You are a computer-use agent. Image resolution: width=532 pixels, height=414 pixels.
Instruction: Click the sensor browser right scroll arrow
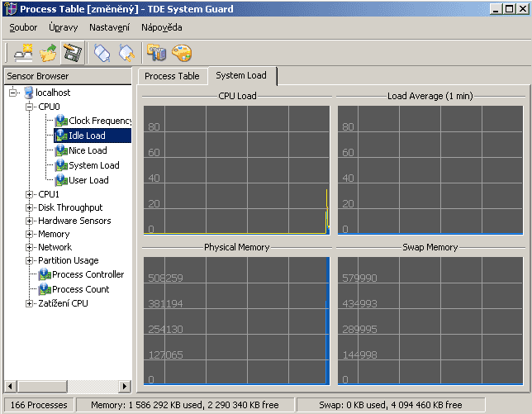[x=125, y=386]
